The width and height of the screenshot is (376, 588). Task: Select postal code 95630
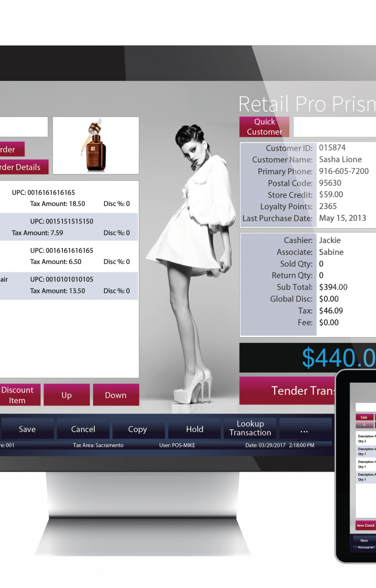330,183
